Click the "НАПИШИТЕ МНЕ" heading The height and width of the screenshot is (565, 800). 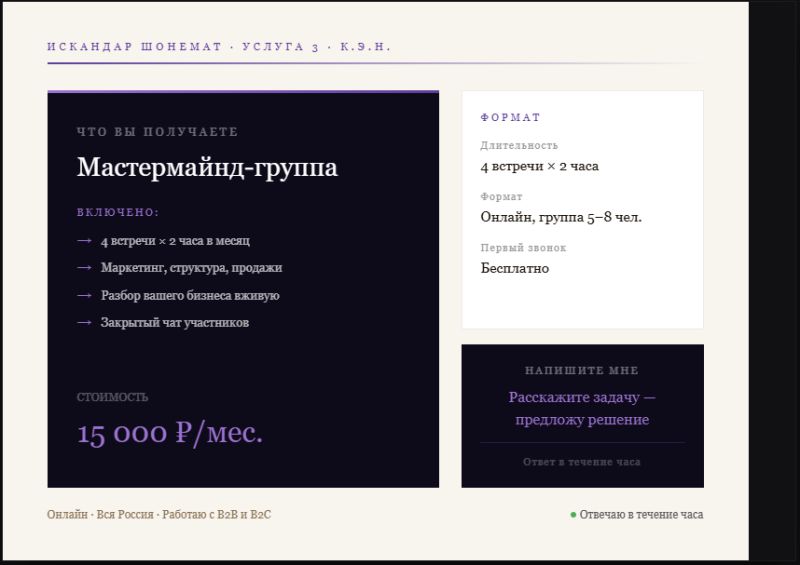pos(582,371)
